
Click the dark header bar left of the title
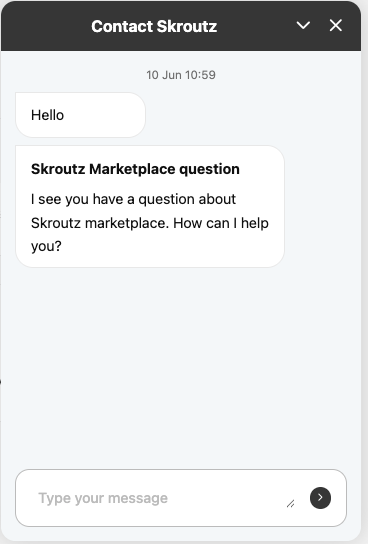pyautogui.click(x=45, y=26)
